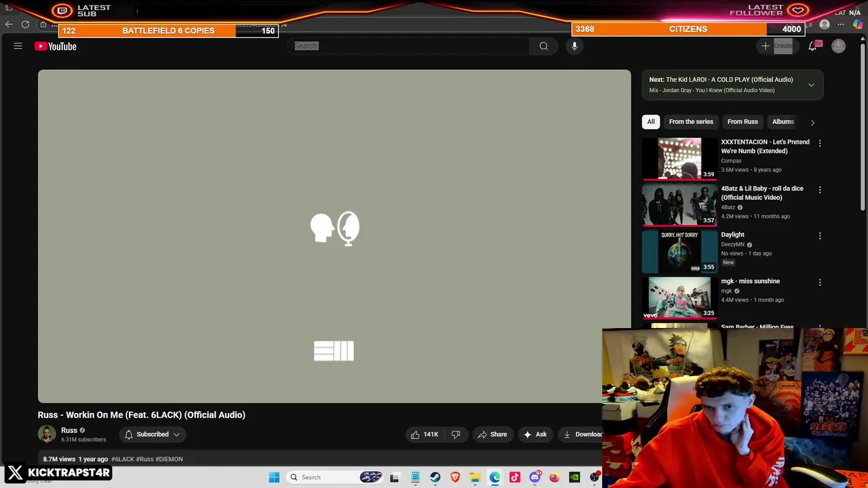This screenshot has height=488, width=868.
Task: Open the Daylight video thumbnail
Action: (679, 251)
